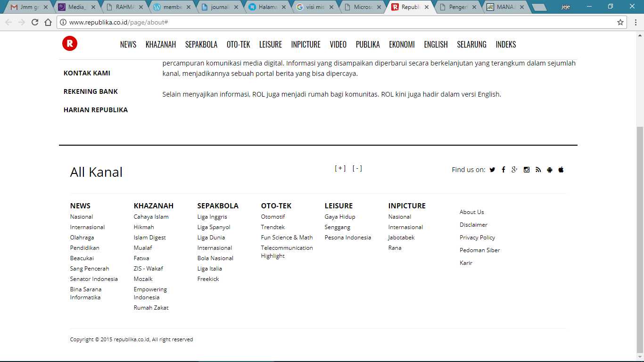The image size is (644, 362).
Task: Reload the page with refresh icon
Action: pos(35,22)
